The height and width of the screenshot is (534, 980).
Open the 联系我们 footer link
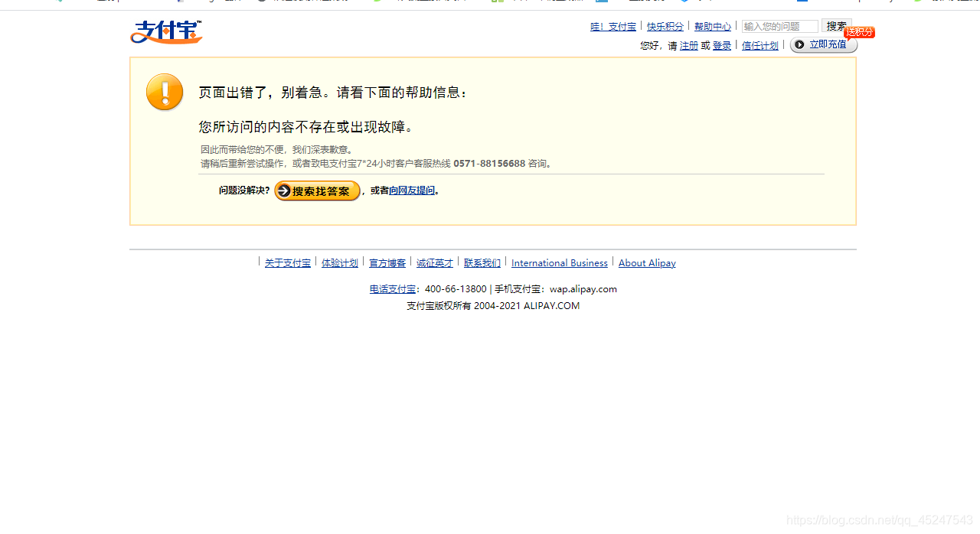[x=482, y=263]
